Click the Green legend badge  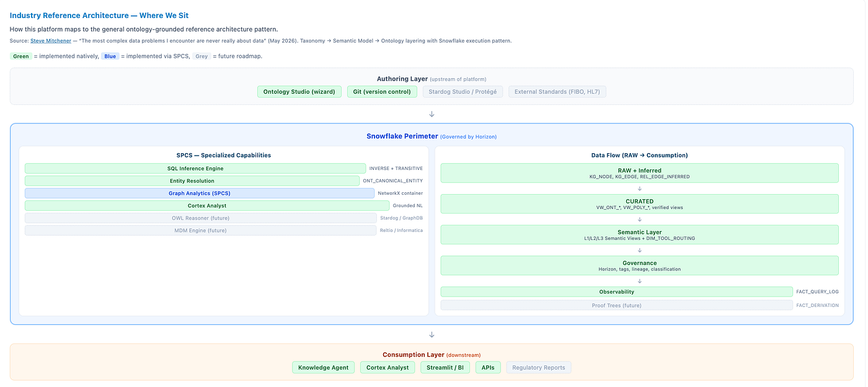point(21,56)
